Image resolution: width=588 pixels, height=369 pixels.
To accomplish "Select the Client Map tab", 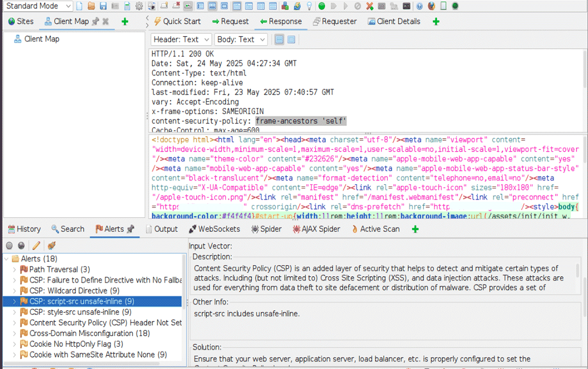I will pos(66,21).
